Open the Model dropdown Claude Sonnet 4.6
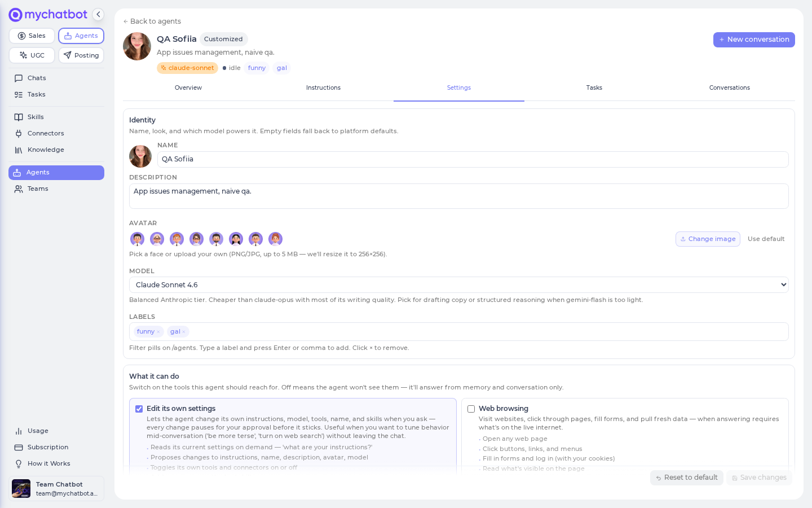 pos(458,285)
